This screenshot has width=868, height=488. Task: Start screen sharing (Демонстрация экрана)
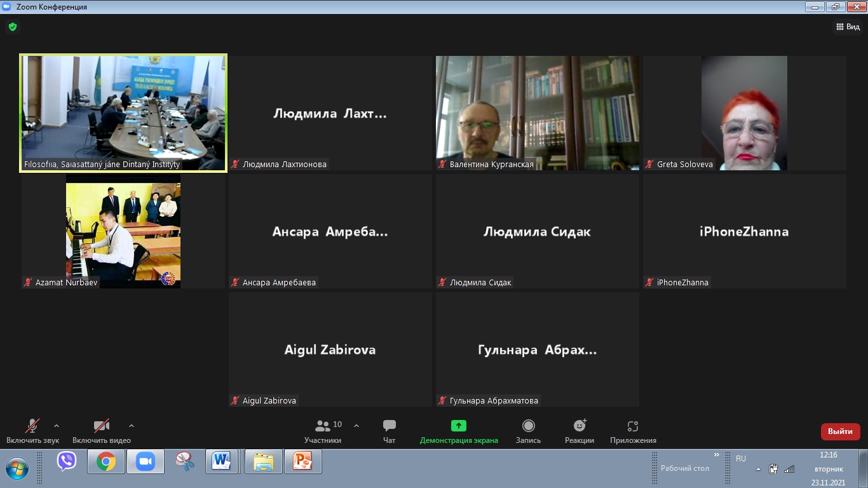coord(459,431)
